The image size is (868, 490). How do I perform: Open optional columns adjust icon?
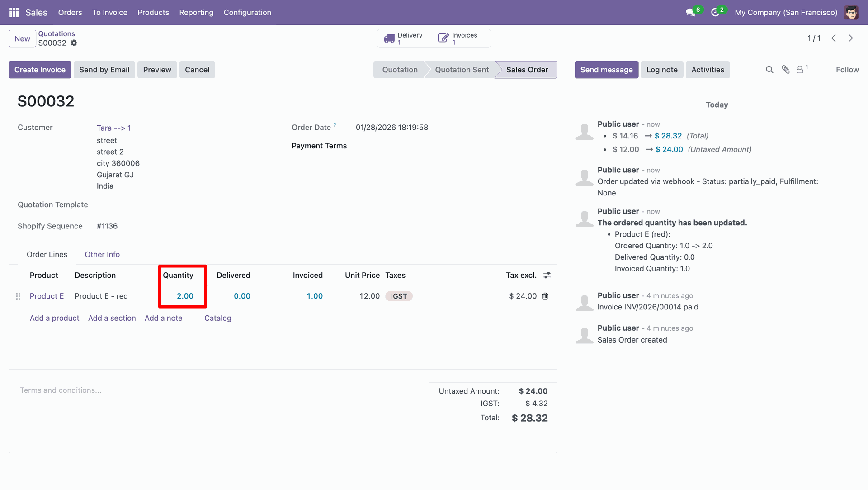coord(547,275)
